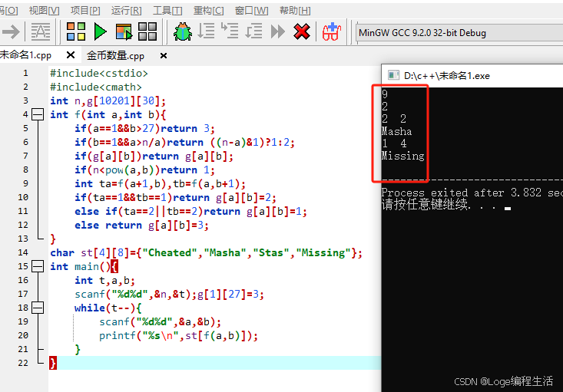Image resolution: width=563 pixels, height=392 pixels.
Task: Collapse the while loop fold at line 18
Action: coord(38,308)
